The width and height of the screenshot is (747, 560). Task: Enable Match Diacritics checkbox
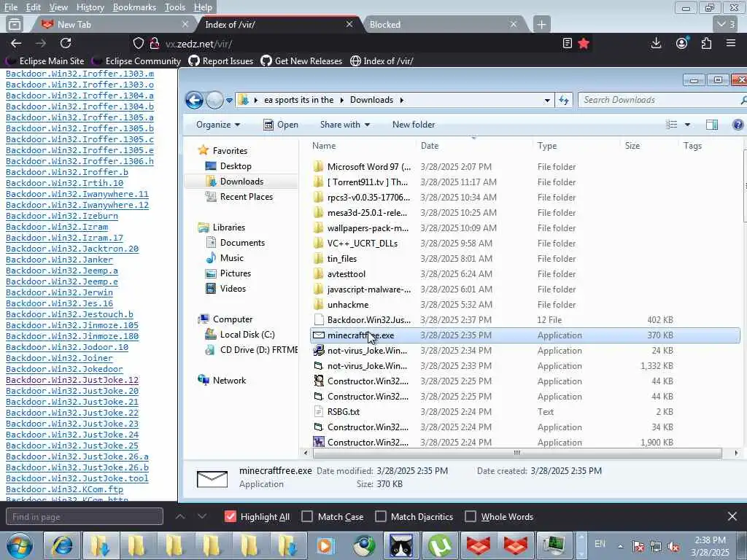point(381,517)
